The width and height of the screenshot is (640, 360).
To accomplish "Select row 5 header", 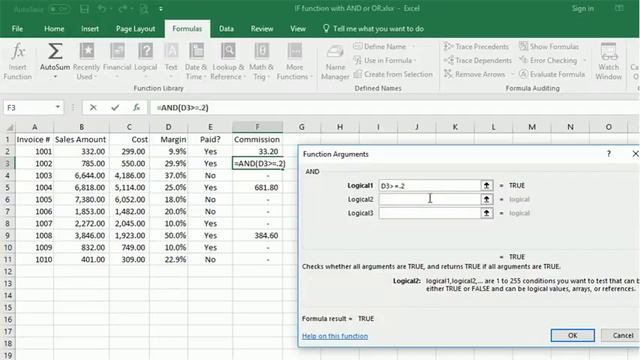I will click(7, 188).
